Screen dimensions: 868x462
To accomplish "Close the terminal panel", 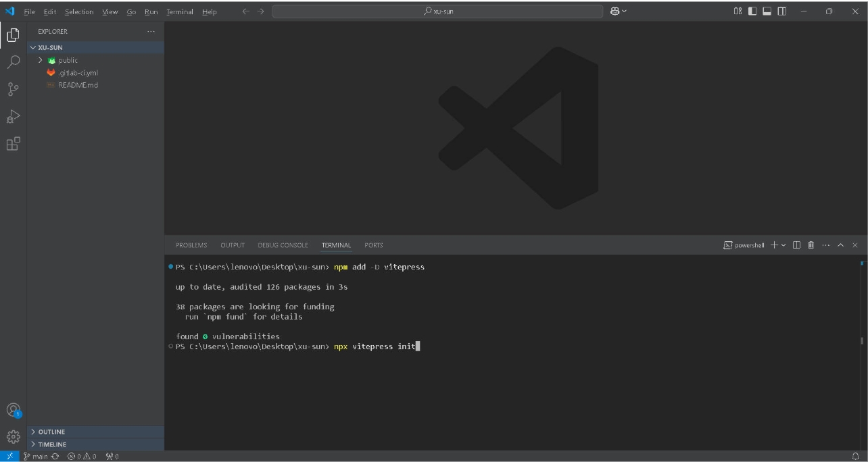I will (x=854, y=245).
